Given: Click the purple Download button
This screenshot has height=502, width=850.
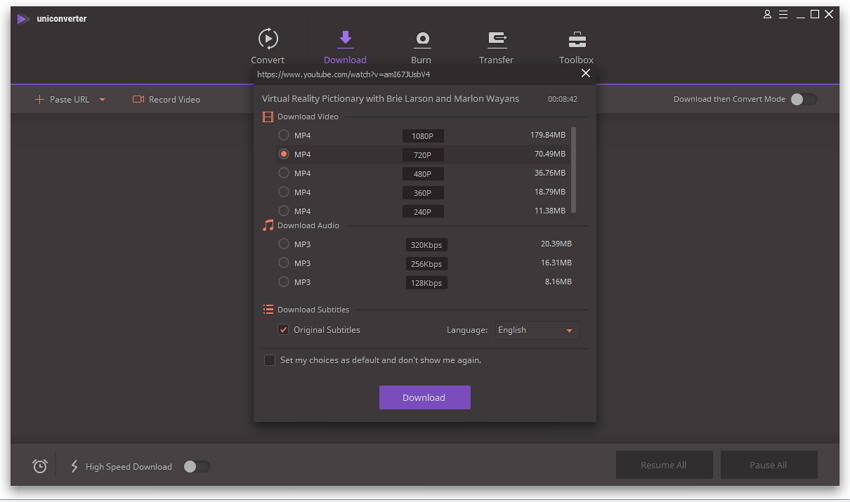Looking at the screenshot, I should click(x=424, y=397).
